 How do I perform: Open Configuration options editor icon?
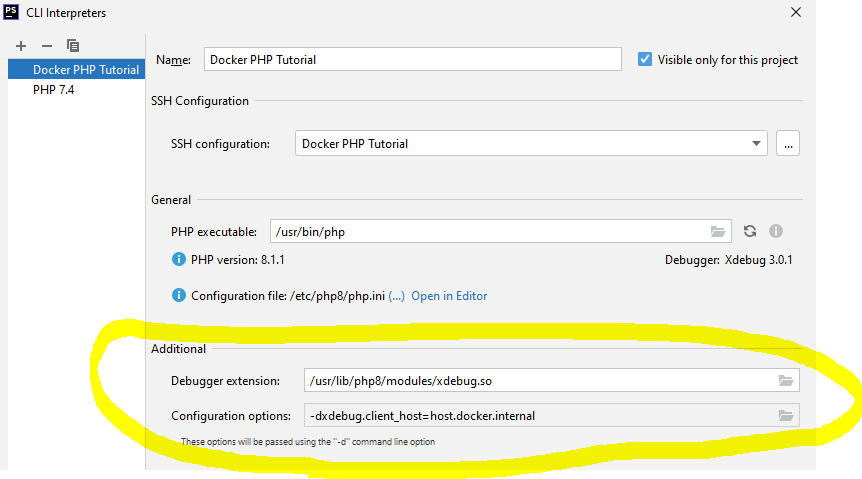click(x=786, y=415)
